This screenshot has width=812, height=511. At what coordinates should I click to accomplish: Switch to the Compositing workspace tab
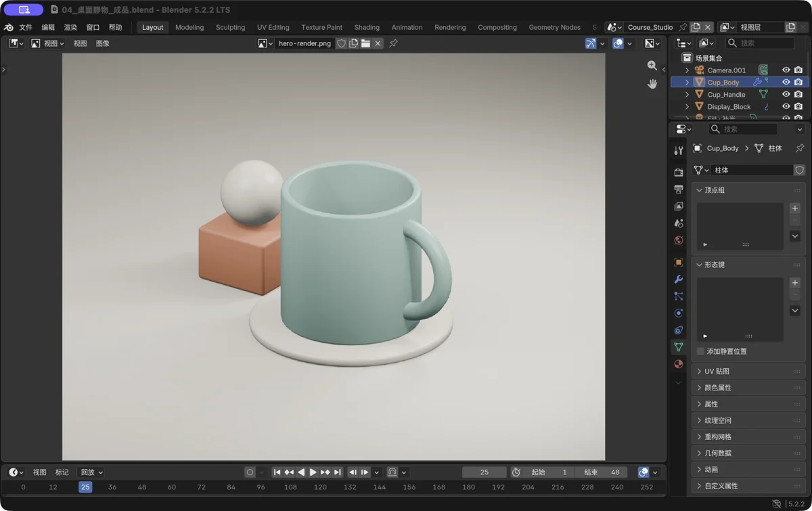click(497, 27)
